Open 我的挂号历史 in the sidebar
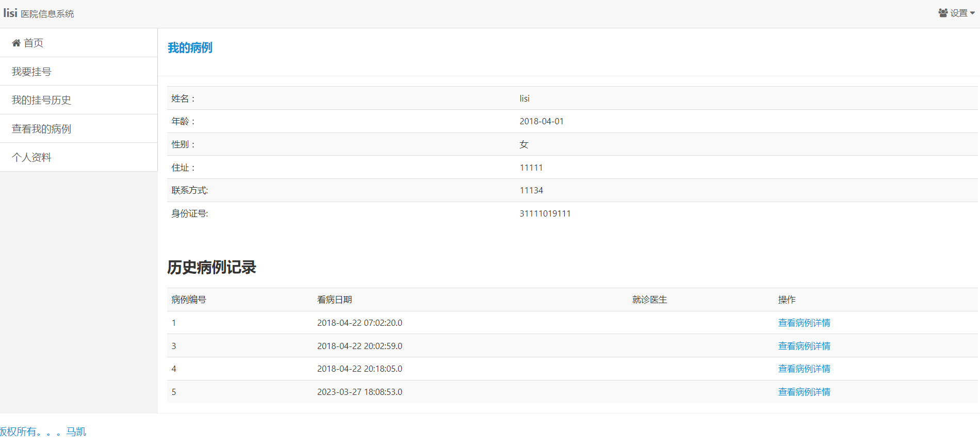980x447 pixels. click(78, 100)
